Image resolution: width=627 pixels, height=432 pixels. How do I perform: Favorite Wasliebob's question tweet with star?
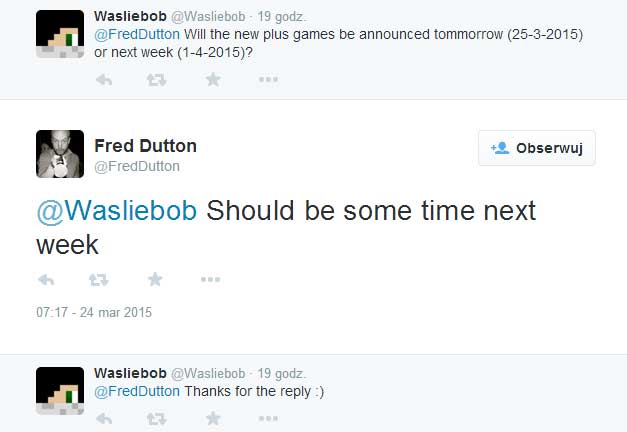coord(212,80)
